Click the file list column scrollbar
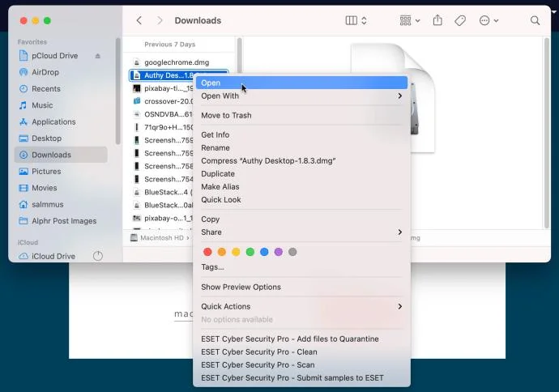Screen dimensions: 559x392 click(240, 57)
